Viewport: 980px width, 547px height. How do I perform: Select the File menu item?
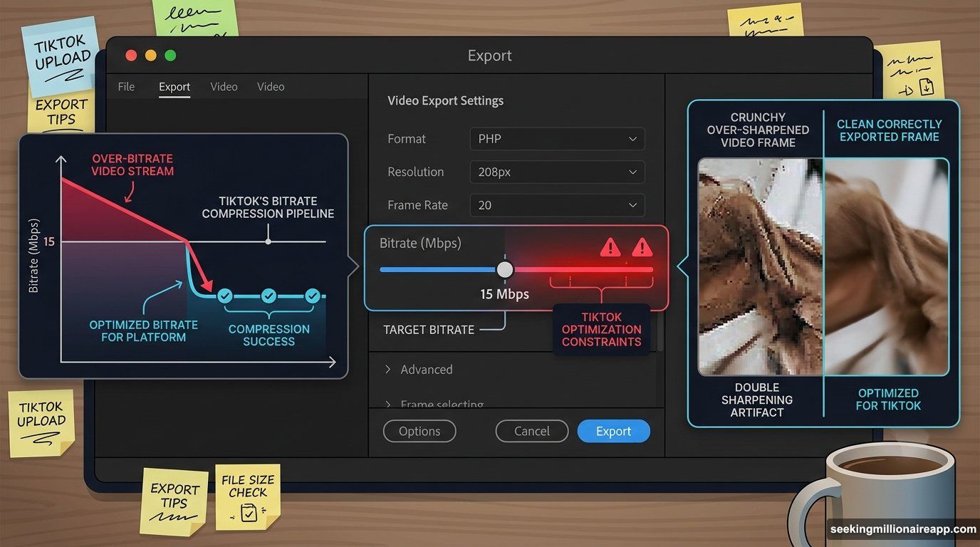(x=125, y=86)
